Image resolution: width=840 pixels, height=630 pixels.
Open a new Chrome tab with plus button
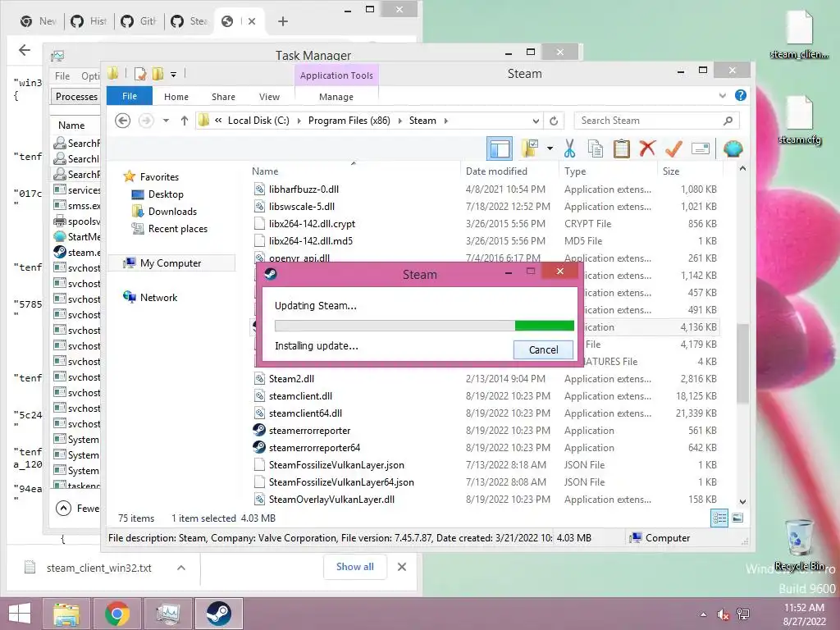click(x=283, y=21)
